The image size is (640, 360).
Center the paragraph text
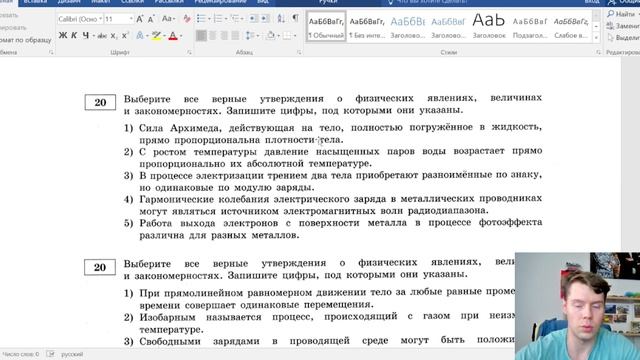(x=213, y=36)
